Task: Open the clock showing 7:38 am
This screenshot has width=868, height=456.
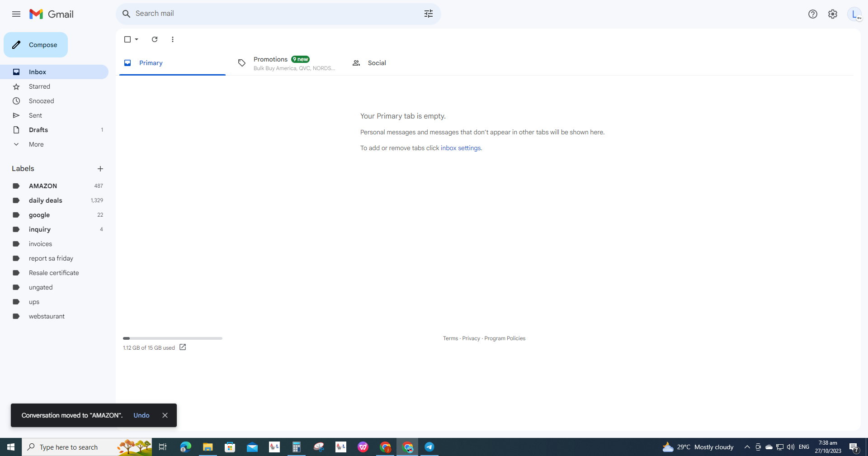Action: pos(828,447)
